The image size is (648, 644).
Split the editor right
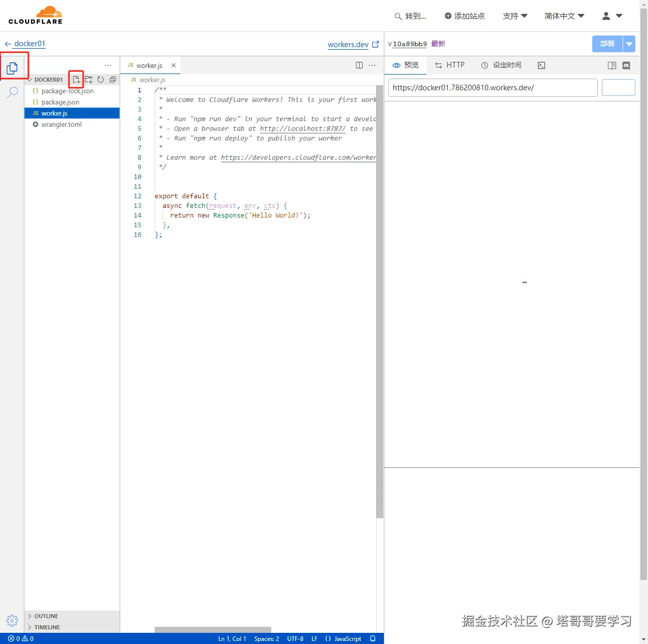(359, 65)
